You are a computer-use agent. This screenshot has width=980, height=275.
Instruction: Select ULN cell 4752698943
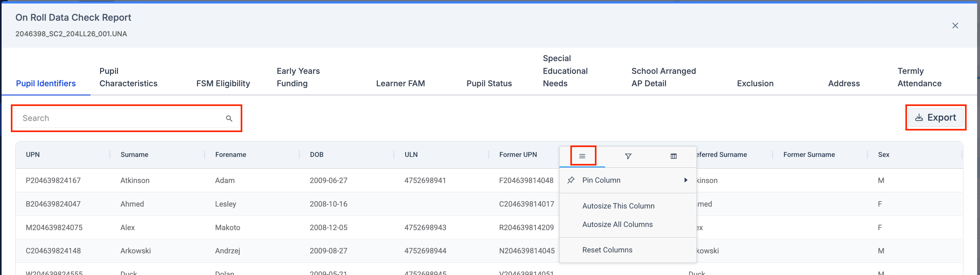pyautogui.click(x=425, y=228)
